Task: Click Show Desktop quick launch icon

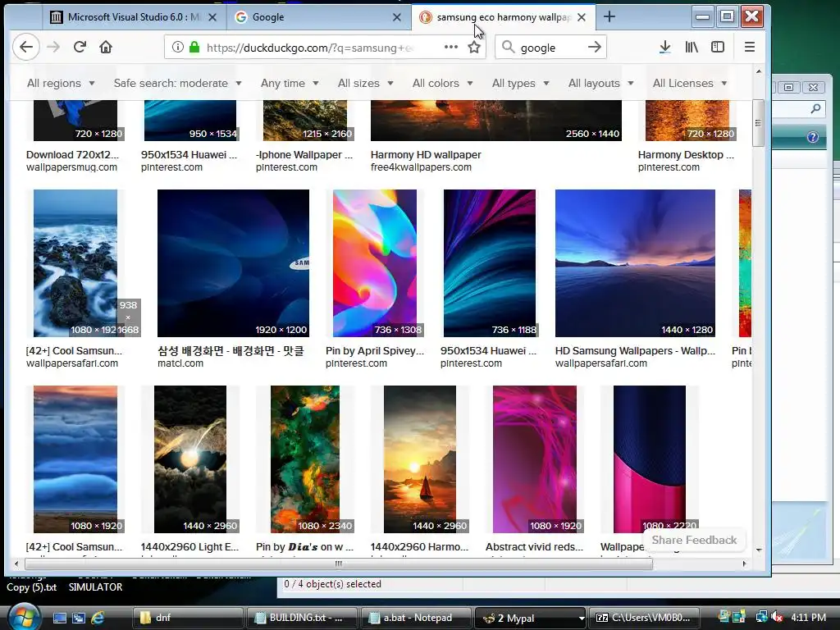Action: click(59, 618)
